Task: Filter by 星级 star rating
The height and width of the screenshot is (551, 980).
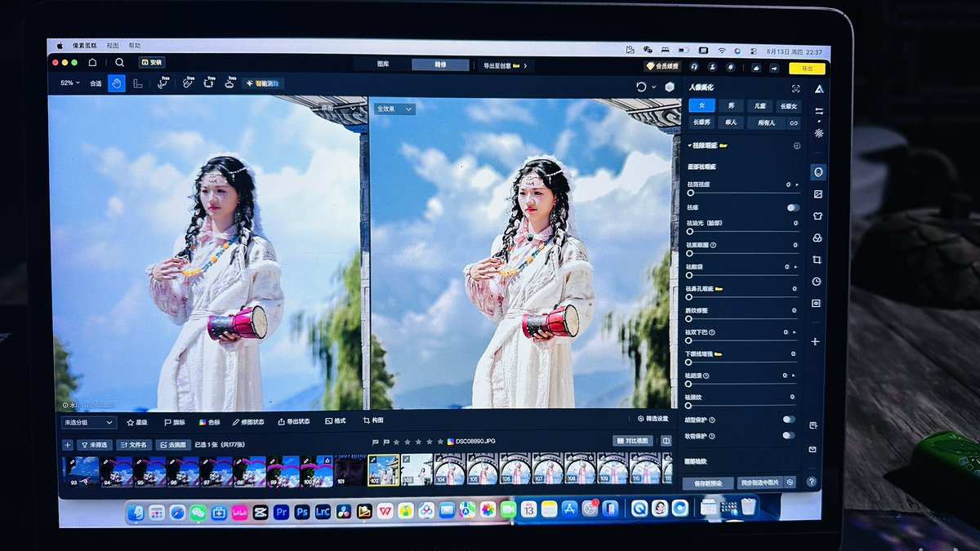Action: (x=136, y=422)
